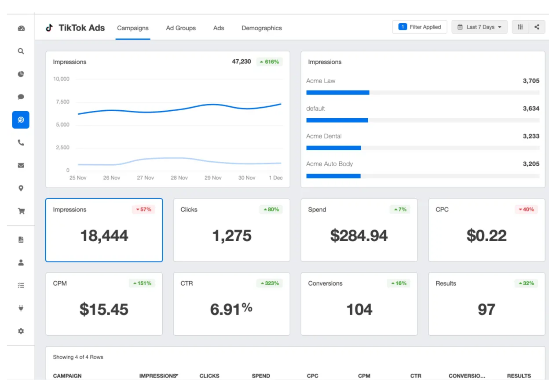549x392 pixels.
Task: Switch to the Ad Groups tab
Action: pyautogui.click(x=181, y=28)
